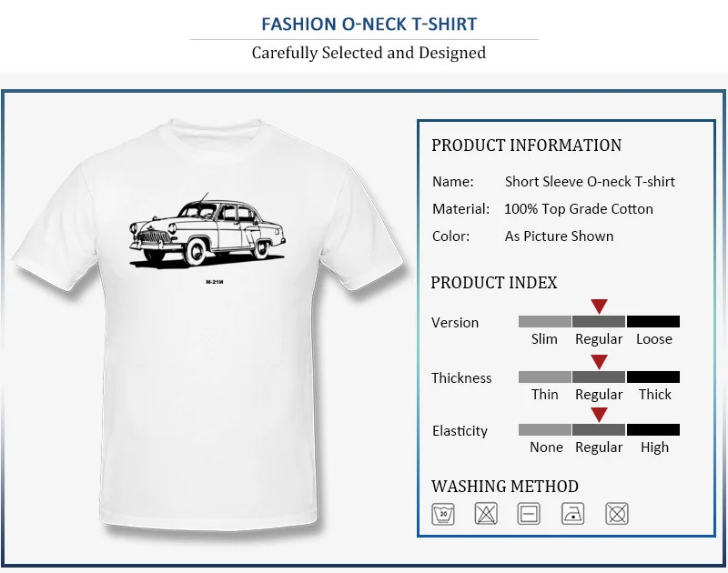Viewport: 728px width, 573px height.
Task: Select the Slim version bar segment
Action: pos(544,322)
